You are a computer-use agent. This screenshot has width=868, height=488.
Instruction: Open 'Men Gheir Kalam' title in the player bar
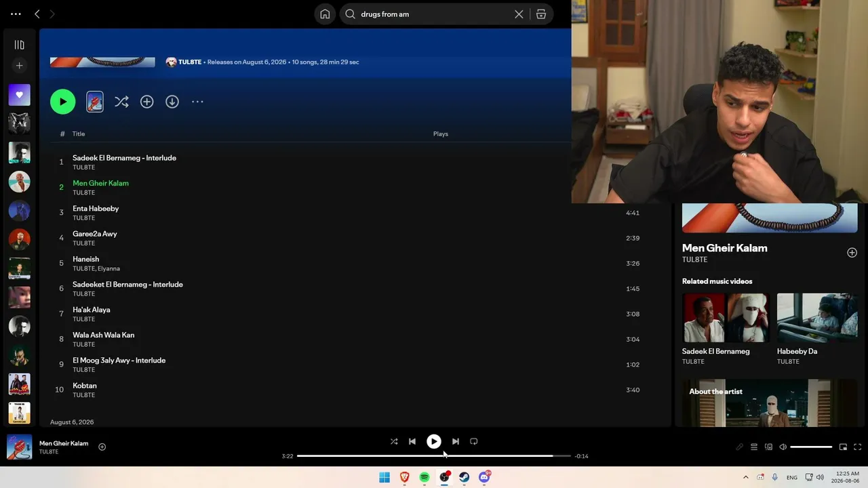[x=64, y=443]
